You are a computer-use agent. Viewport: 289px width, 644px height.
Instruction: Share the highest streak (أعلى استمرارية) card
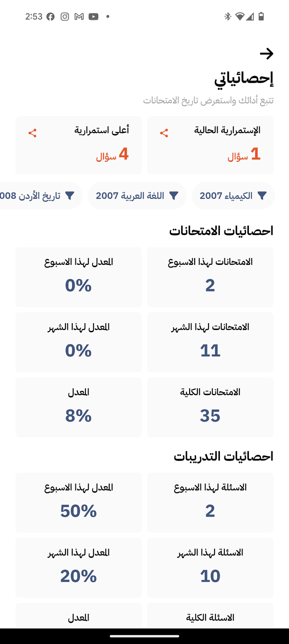tap(32, 133)
